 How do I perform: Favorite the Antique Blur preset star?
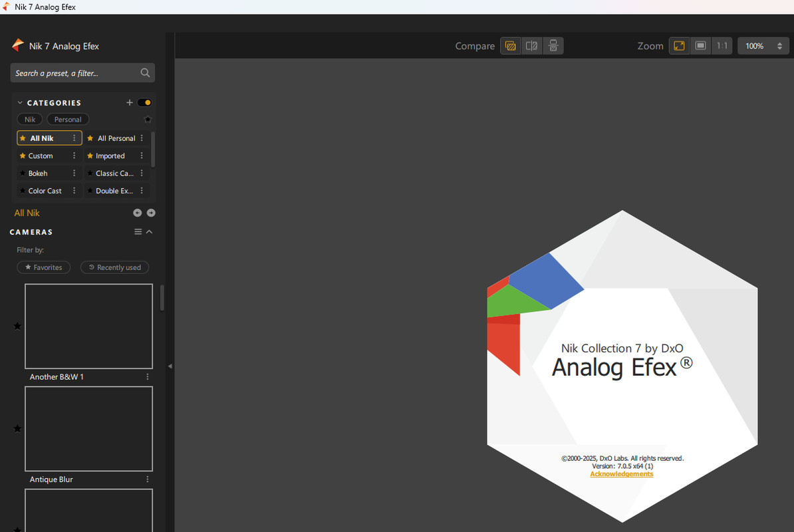(x=17, y=429)
